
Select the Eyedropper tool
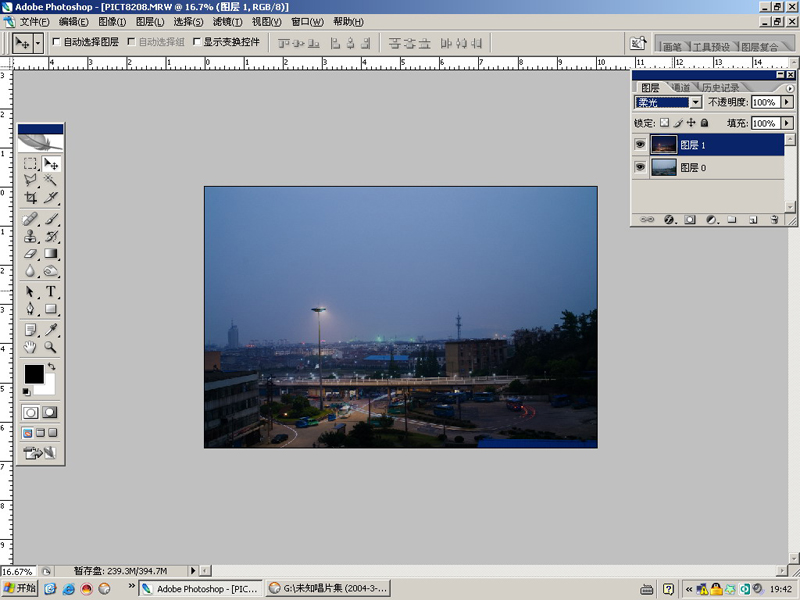point(51,330)
